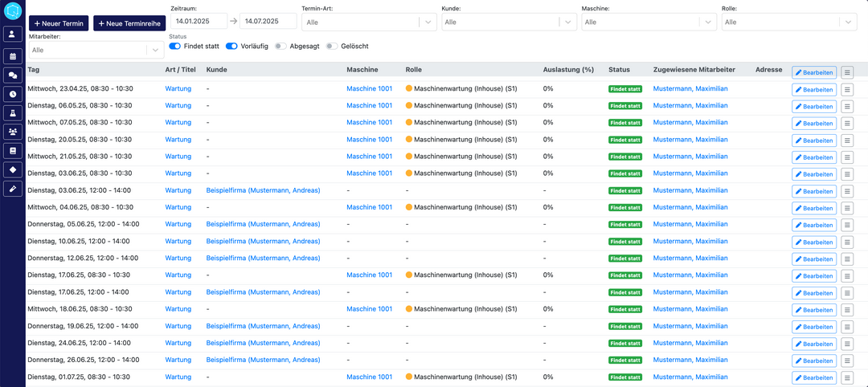Screen dimensions: 868x387
Task: Click Bearbeiten for Donnerstag 26.06.25
Action: (813, 361)
